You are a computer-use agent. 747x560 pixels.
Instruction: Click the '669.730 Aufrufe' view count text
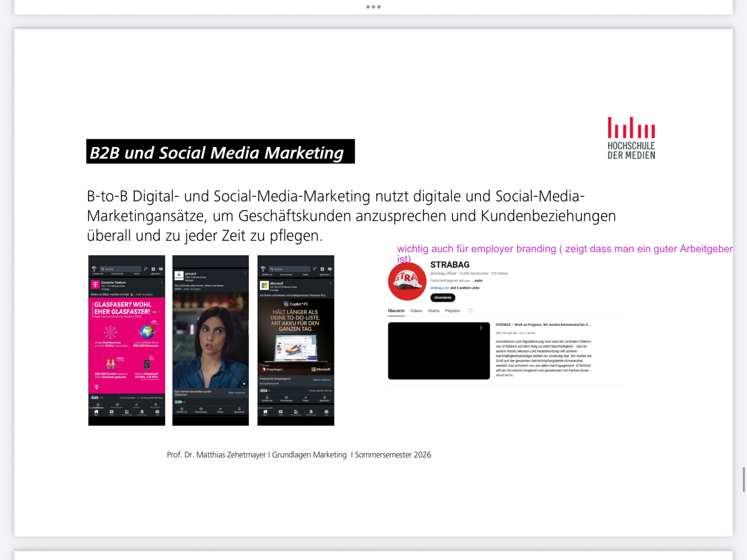506,333
